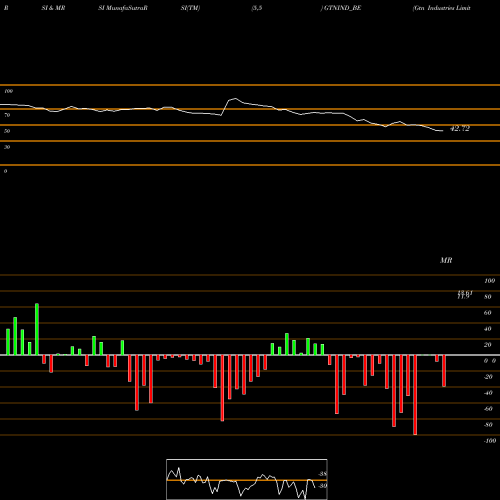This screenshot has width=500, height=500.
Task: Click the 'SI(TM)' header text
Action: coord(190,8)
